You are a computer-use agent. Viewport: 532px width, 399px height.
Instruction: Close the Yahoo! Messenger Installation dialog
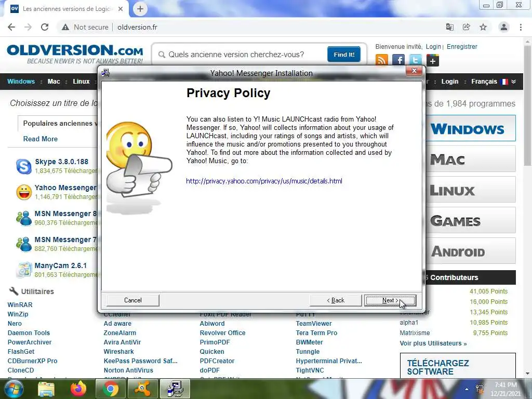click(414, 71)
